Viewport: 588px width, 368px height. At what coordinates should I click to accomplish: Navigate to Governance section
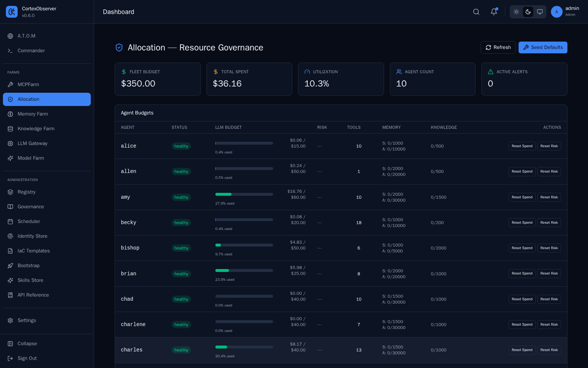pos(47,207)
